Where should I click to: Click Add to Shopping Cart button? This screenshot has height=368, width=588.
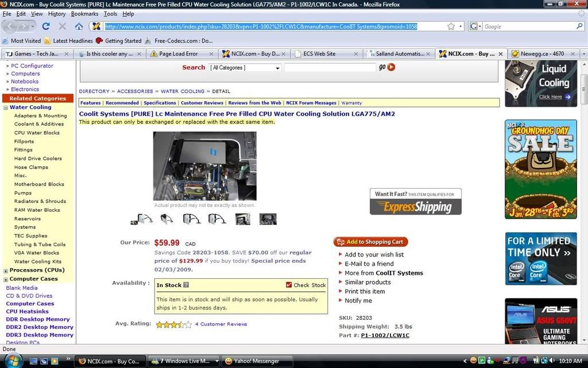click(x=370, y=242)
